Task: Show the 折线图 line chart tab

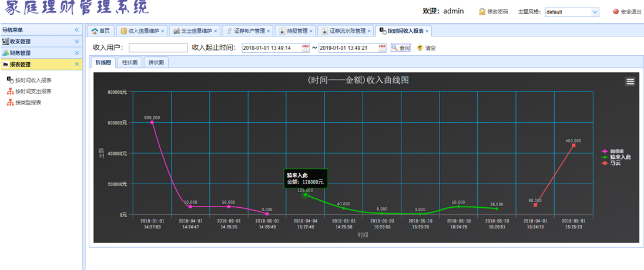Action: [103, 62]
